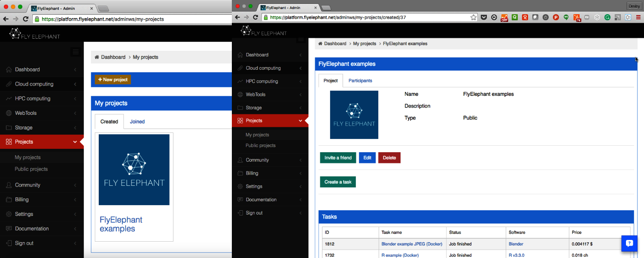Expand Billing chevron in right window
The image size is (644, 258).
301,173
